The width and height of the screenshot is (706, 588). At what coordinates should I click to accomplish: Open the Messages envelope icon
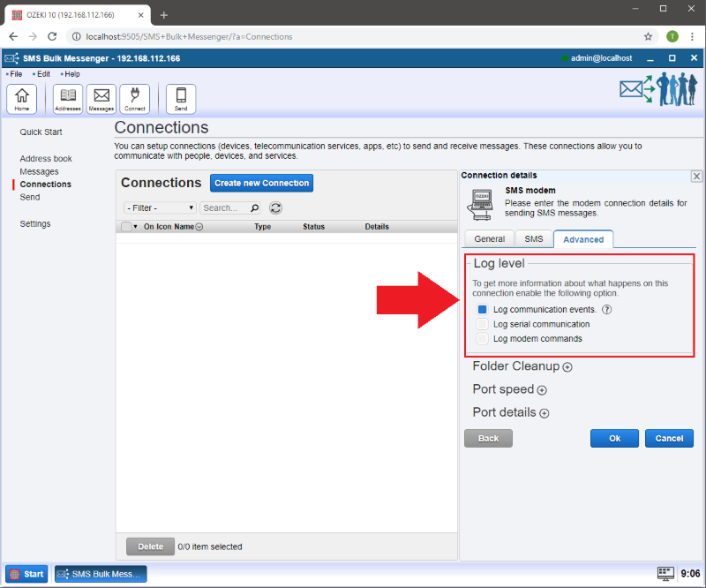click(x=101, y=99)
